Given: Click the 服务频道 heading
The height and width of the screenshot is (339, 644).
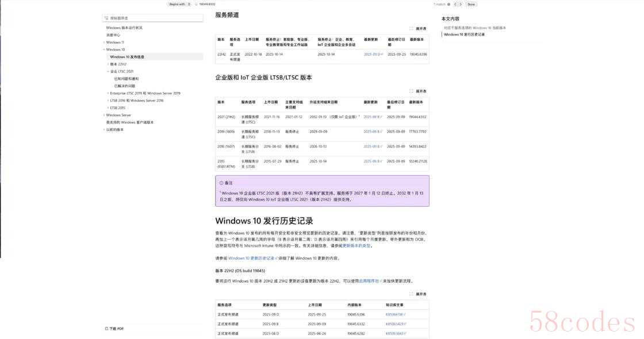Looking at the screenshot, I should tap(227, 15).
